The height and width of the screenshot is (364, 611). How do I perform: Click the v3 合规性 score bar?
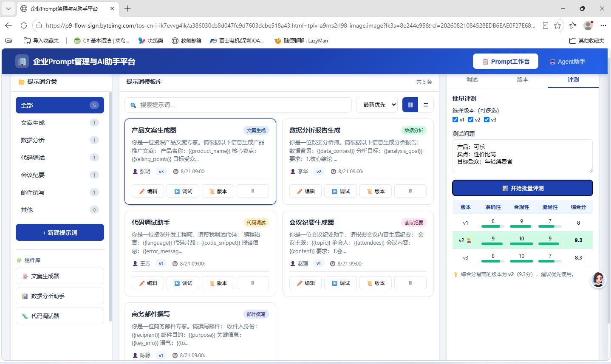(521, 261)
